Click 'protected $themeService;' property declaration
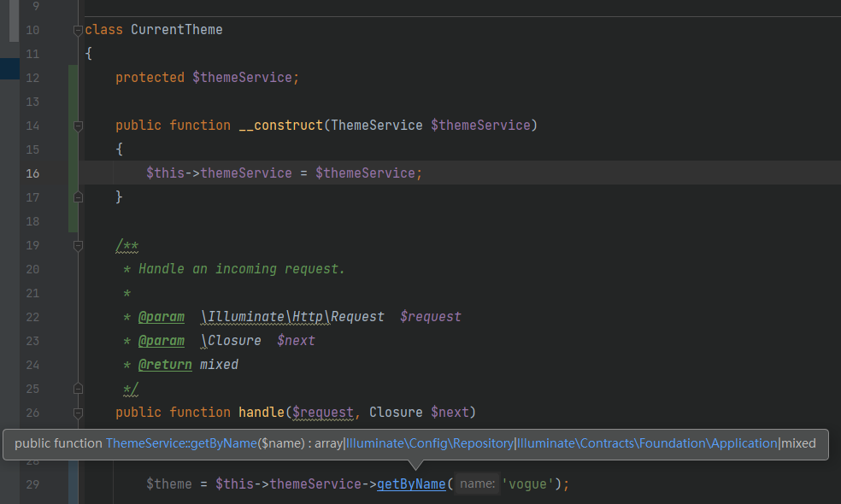 pyautogui.click(x=207, y=78)
